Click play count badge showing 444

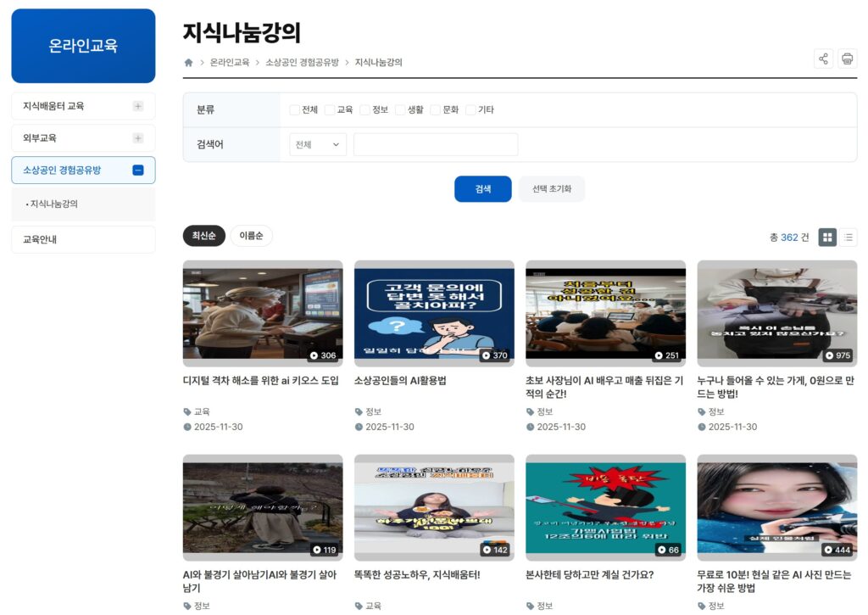point(837,550)
